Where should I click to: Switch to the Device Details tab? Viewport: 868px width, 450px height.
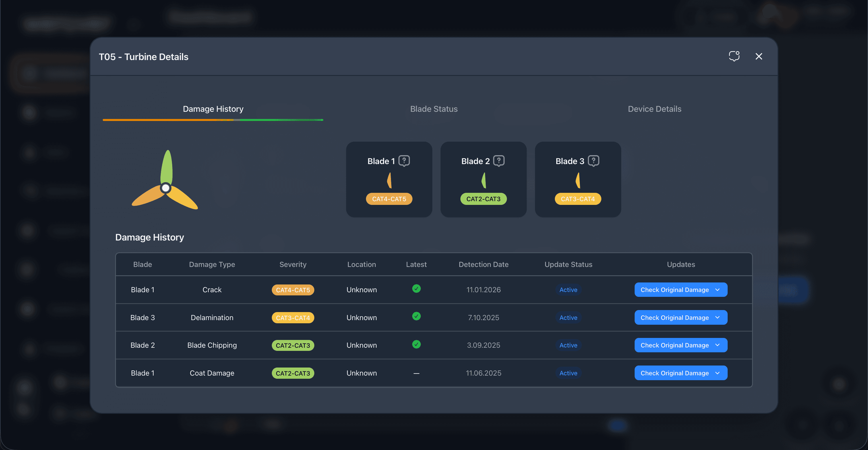[x=654, y=109]
